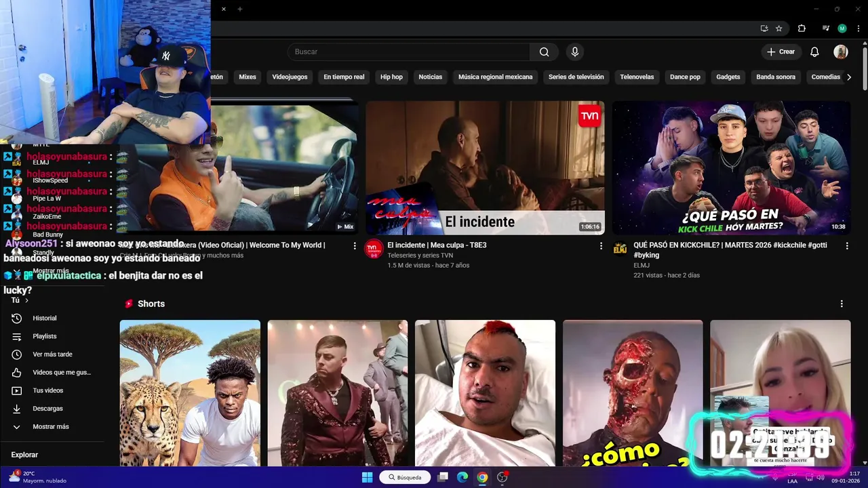The height and width of the screenshot is (488, 868).
Task: Open the Chrome profile M icon
Action: (842, 28)
